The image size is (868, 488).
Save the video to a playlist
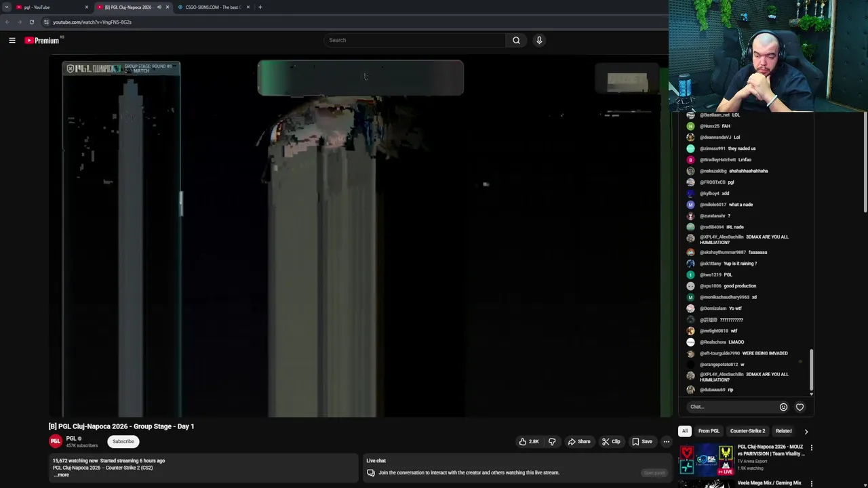pyautogui.click(x=642, y=441)
